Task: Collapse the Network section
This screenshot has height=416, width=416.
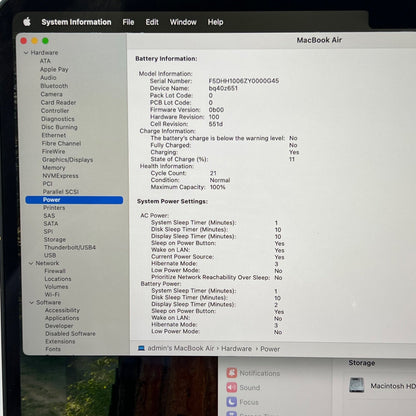Action: pyautogui.click(x=31, y=263)
